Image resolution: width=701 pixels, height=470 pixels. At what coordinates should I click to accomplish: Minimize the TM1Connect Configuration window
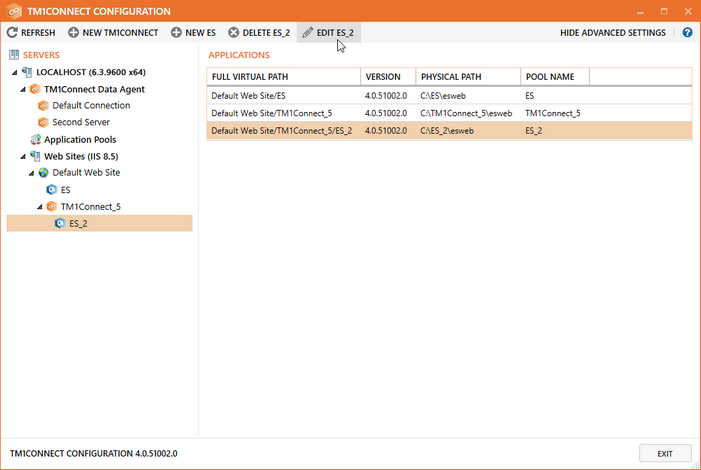pyautogui.click(x=640, y=11)
